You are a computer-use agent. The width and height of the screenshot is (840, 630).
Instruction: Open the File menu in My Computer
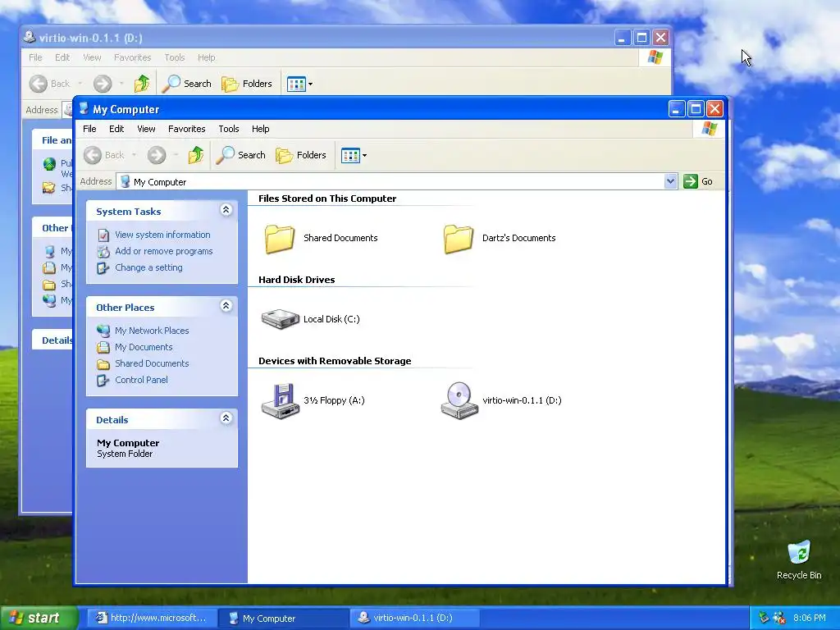click(x=89, y=129)
